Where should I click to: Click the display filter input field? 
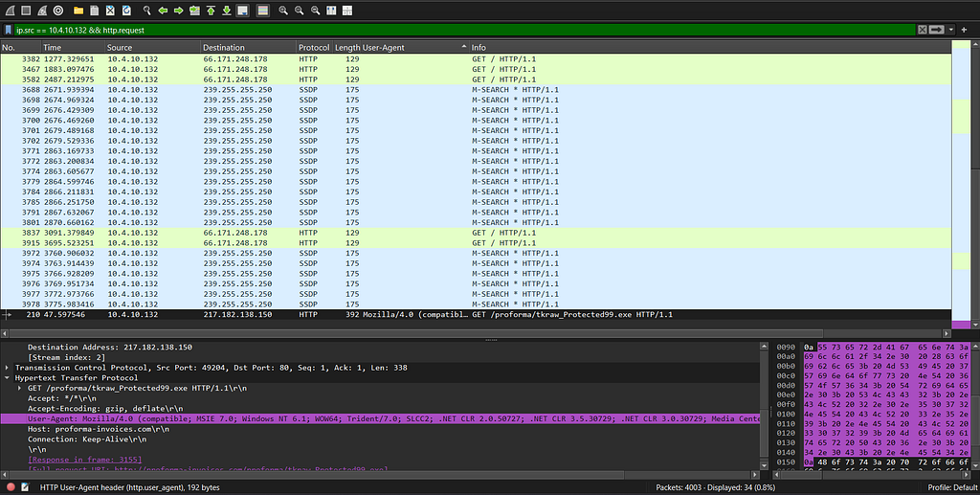[x=466, y=30]
